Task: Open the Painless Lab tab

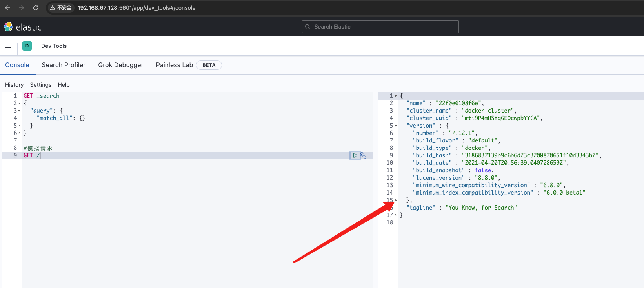Action: 175,65
